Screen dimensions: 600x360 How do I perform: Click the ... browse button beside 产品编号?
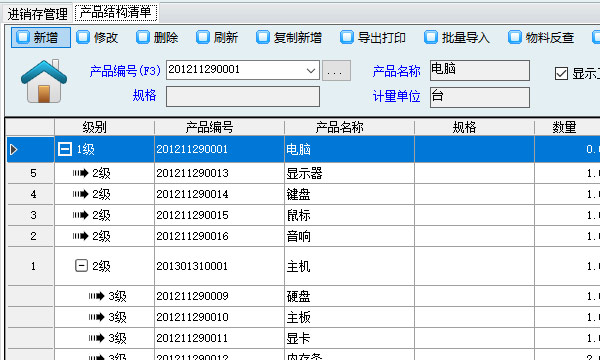pos(336,71)
